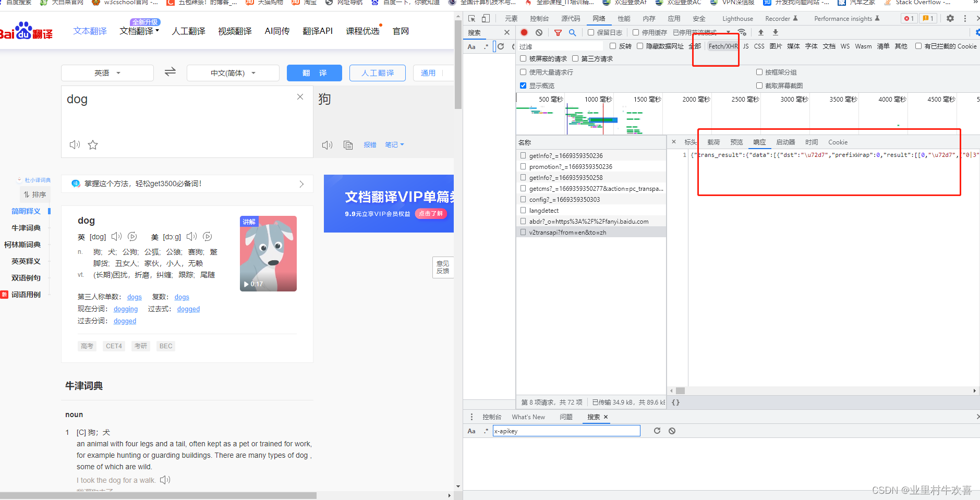Open network conditions wifi icon
980x500 pixels.
(742, 32)
